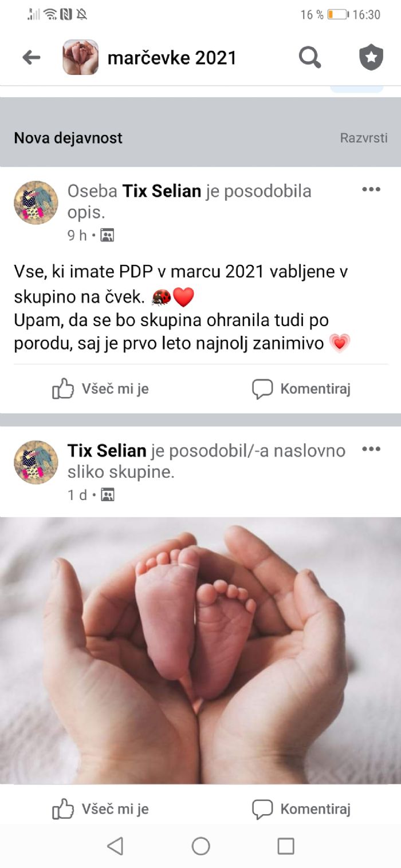Viewport: 401px width, 868px height.
Task: Open Tix Selian profile from first post
Action: click(x=162, y=191)
